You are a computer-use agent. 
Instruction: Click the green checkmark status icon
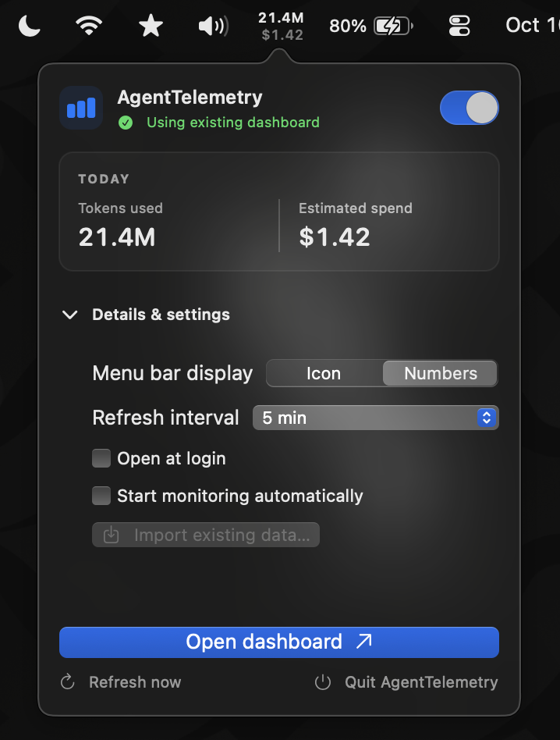tap(126, 123)
